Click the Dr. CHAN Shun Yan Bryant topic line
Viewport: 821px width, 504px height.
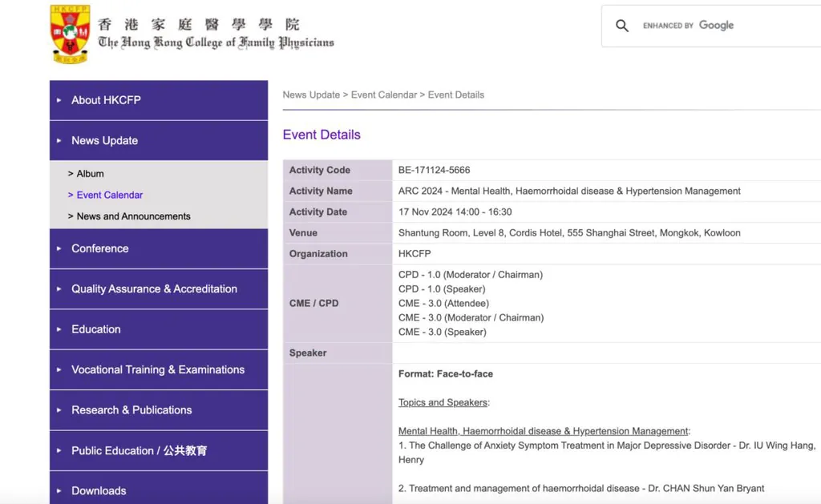pyautogui.click(x=581, y=488)
